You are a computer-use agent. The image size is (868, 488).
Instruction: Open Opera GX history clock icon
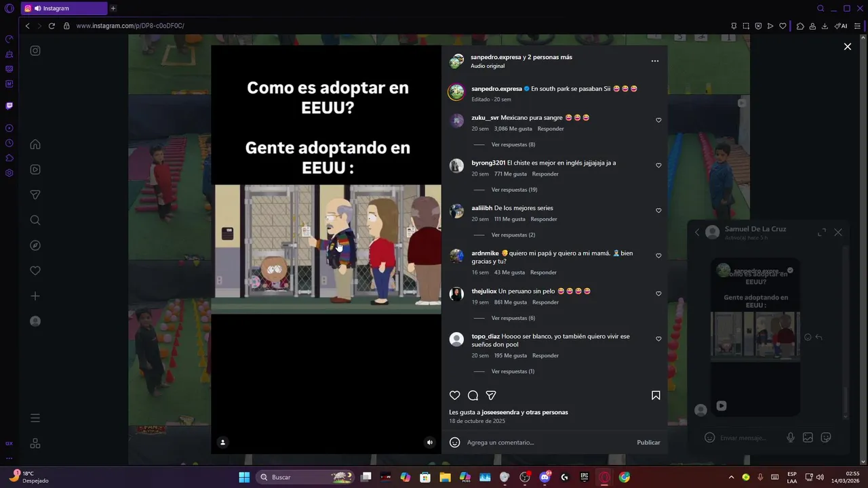click(9, 143)
